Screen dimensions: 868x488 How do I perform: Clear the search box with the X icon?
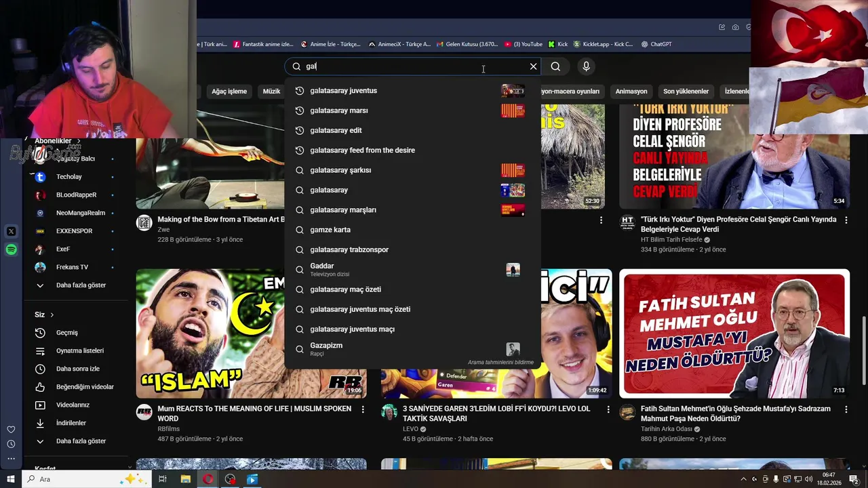(533, 66)
